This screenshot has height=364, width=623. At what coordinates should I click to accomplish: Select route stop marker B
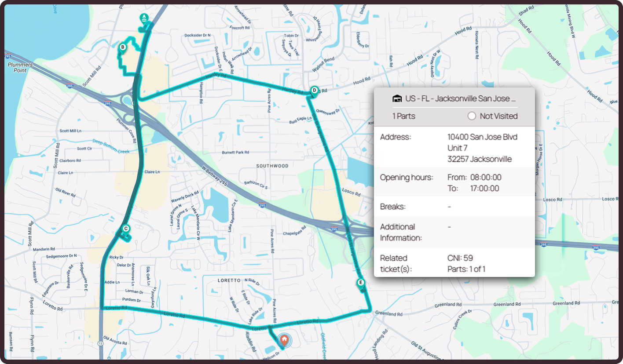point(123,47)
